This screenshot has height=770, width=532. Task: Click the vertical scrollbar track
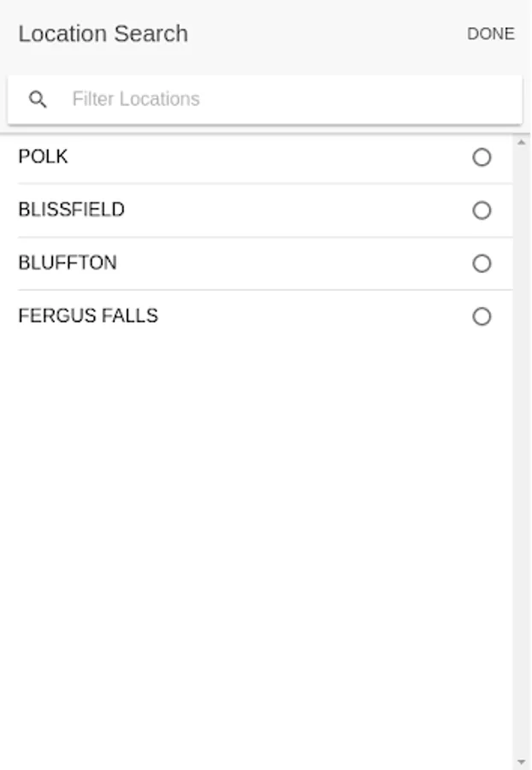click(522, 445)
